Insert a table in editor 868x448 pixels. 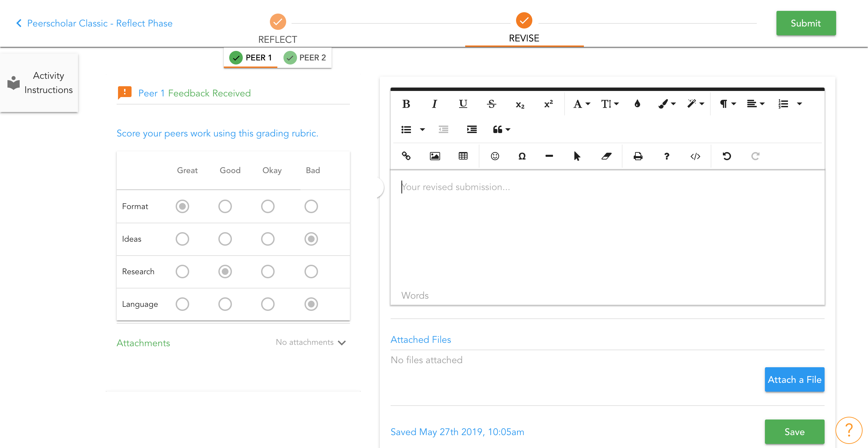463,156
